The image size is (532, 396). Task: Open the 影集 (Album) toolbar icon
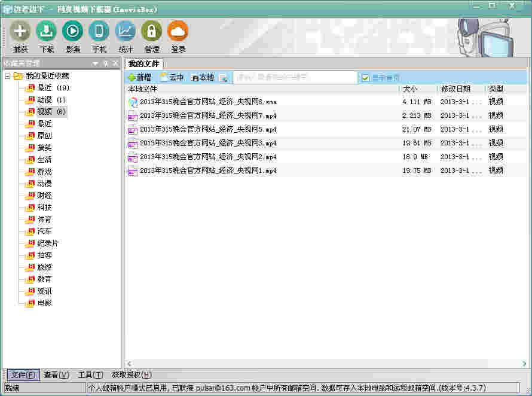(73, 31)
